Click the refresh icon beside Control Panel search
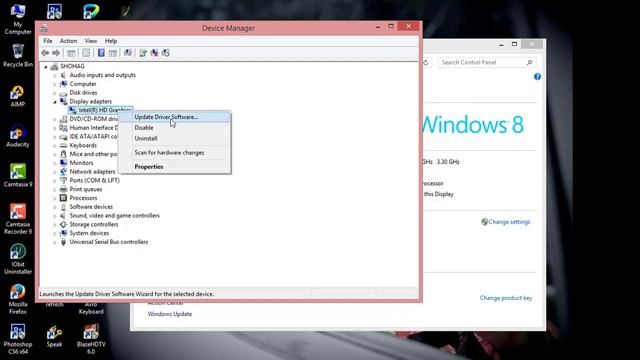 point(426,62)
